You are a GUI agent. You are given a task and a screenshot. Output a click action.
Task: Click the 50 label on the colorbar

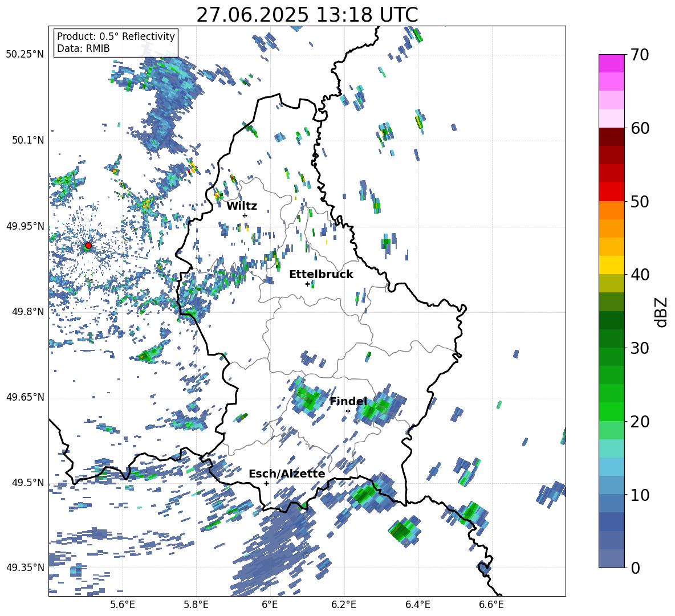[x=640, y=202]
